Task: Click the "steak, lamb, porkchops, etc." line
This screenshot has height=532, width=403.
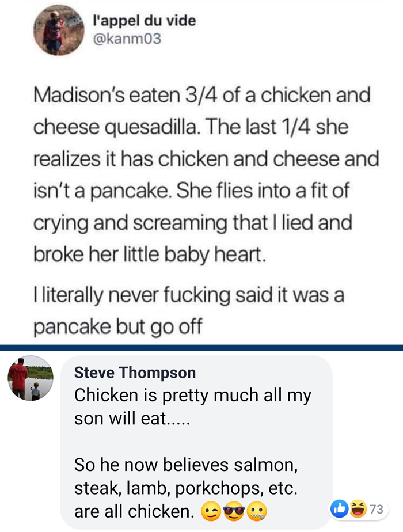Action: tap(186, 488)
